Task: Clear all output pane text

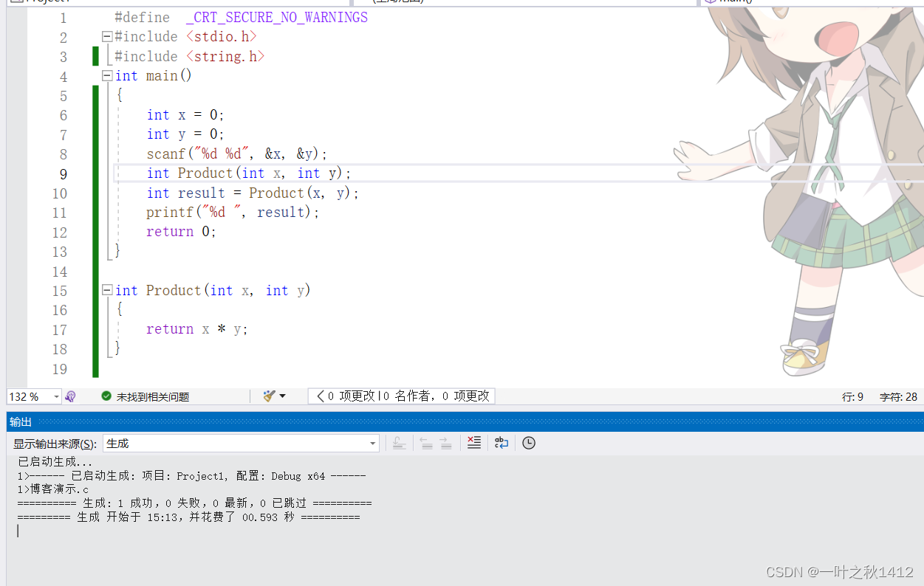Action: (474, 443)
